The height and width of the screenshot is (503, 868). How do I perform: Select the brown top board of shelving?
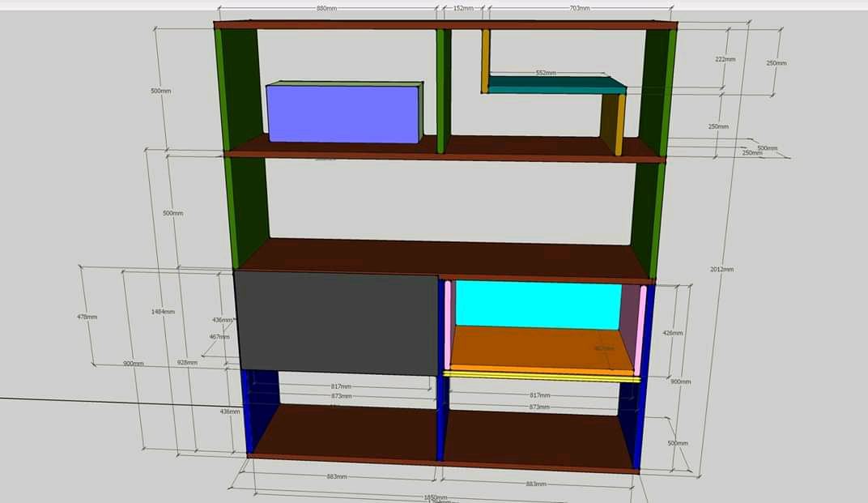point(445,25)
